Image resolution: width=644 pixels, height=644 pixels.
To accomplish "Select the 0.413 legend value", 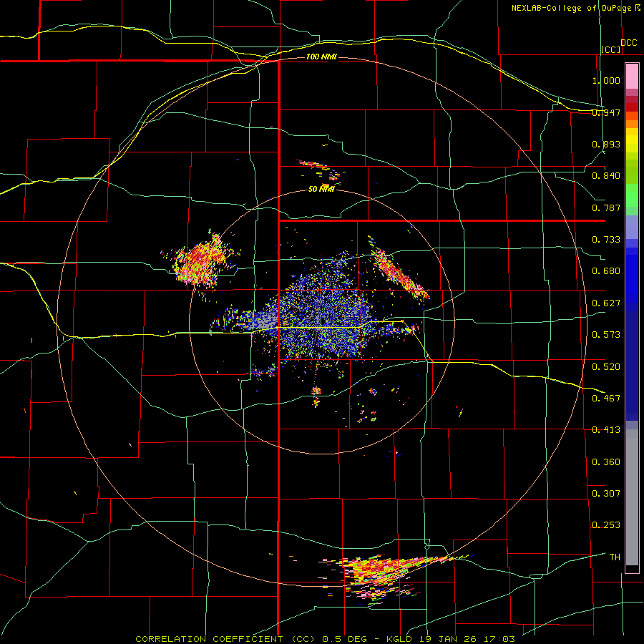I will point(606,430).
